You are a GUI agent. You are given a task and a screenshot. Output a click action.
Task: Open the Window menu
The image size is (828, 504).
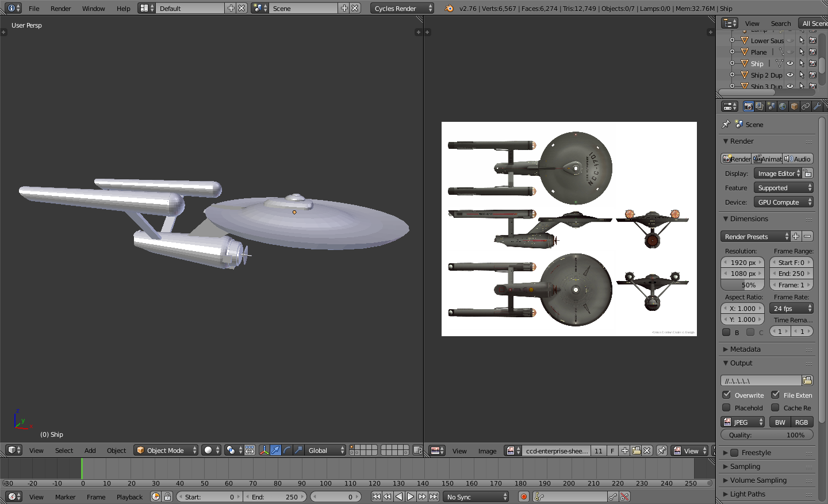93,8
